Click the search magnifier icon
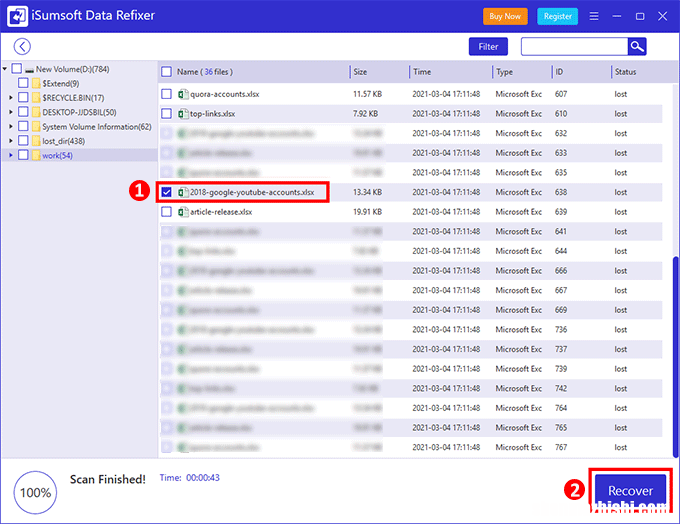Image resolution: width=680 pixels, height=524 pixels. [637, 46]
